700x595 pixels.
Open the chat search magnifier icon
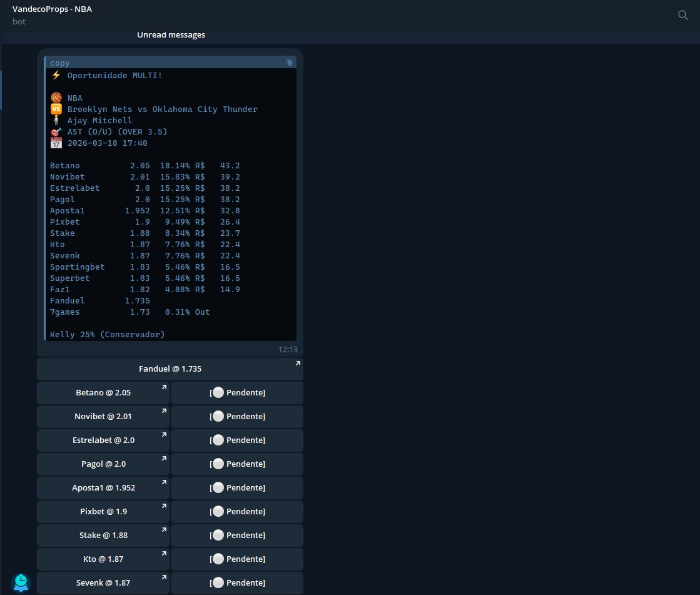[682, 15]
